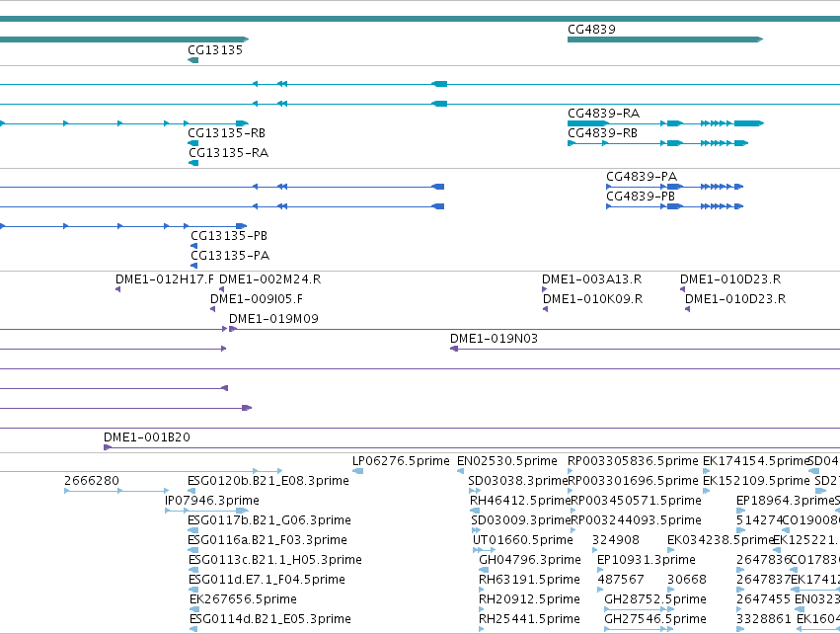Click feature label 2647455
The width and height of the screenshot is (840, 634).
(763, 599)
